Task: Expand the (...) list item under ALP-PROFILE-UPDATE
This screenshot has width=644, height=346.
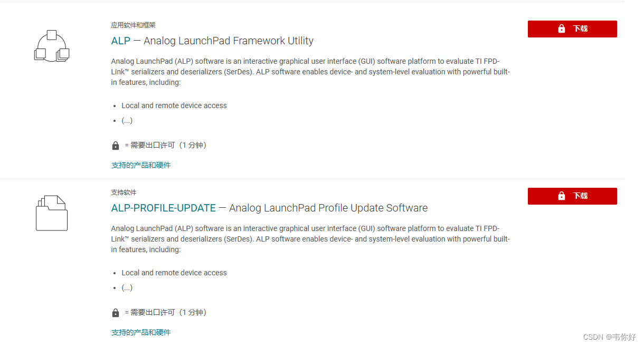Action: (127, 287)
